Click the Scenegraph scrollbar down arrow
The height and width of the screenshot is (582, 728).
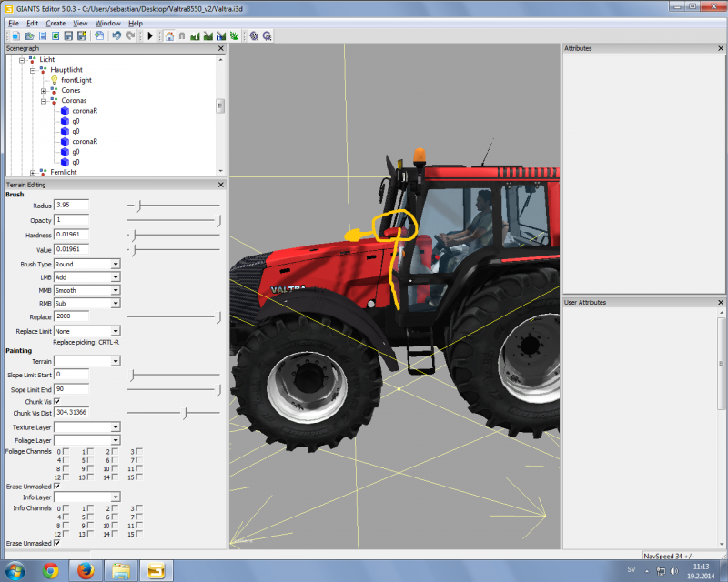pyautogui.click(x=220, y=171)
